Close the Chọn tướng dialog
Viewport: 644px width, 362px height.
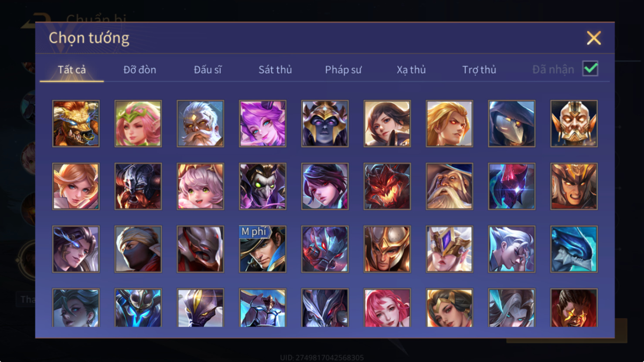(593, 38)
